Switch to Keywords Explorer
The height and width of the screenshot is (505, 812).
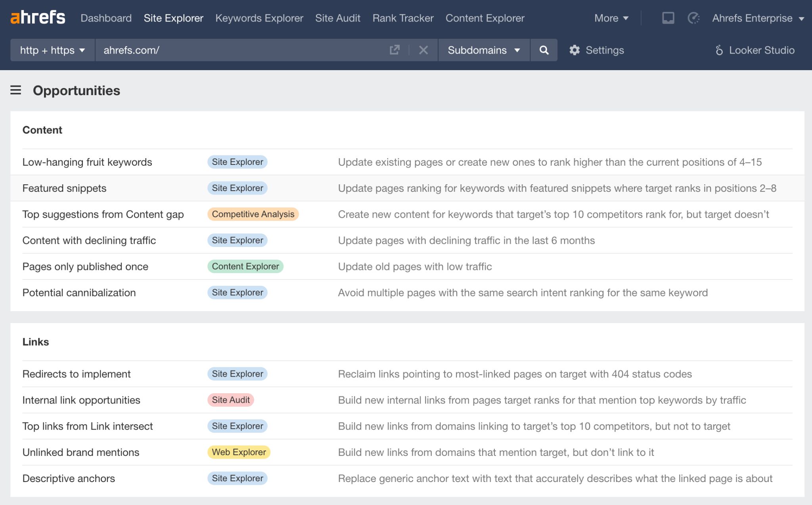click(x=259, y=18)
